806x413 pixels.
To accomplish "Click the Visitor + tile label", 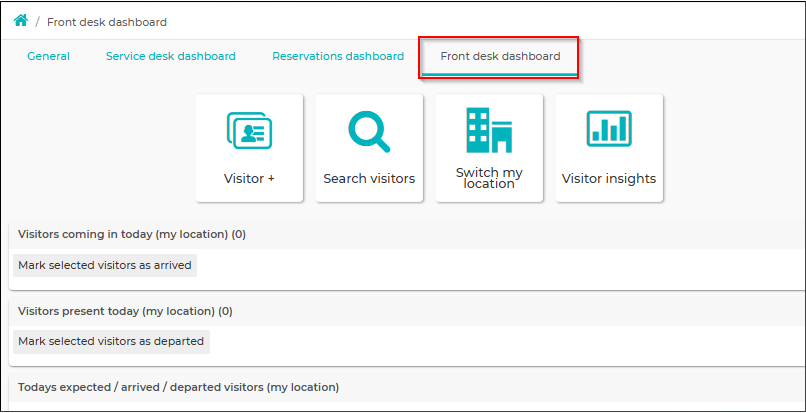I will tap(249, 178).
